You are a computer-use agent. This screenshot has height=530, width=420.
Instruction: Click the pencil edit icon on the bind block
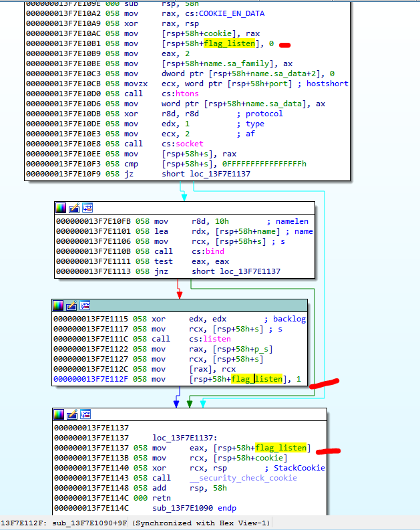(74, 208)
